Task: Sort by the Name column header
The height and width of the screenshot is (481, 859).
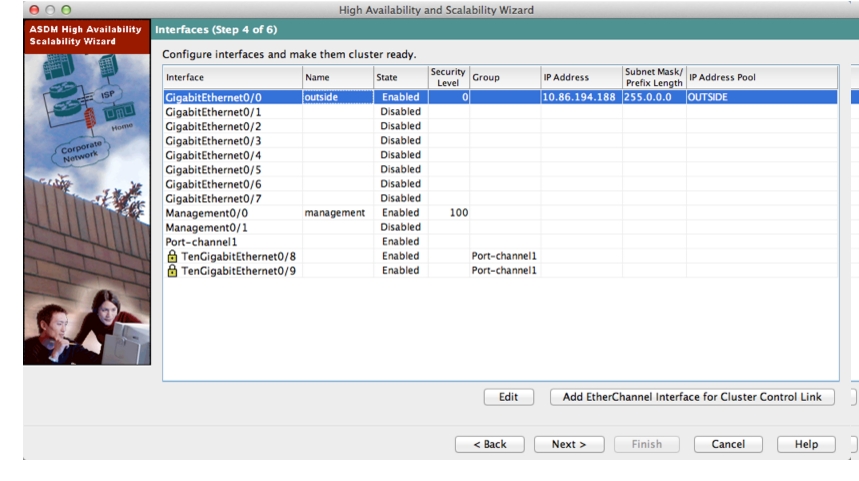Action: coord(338,77)
